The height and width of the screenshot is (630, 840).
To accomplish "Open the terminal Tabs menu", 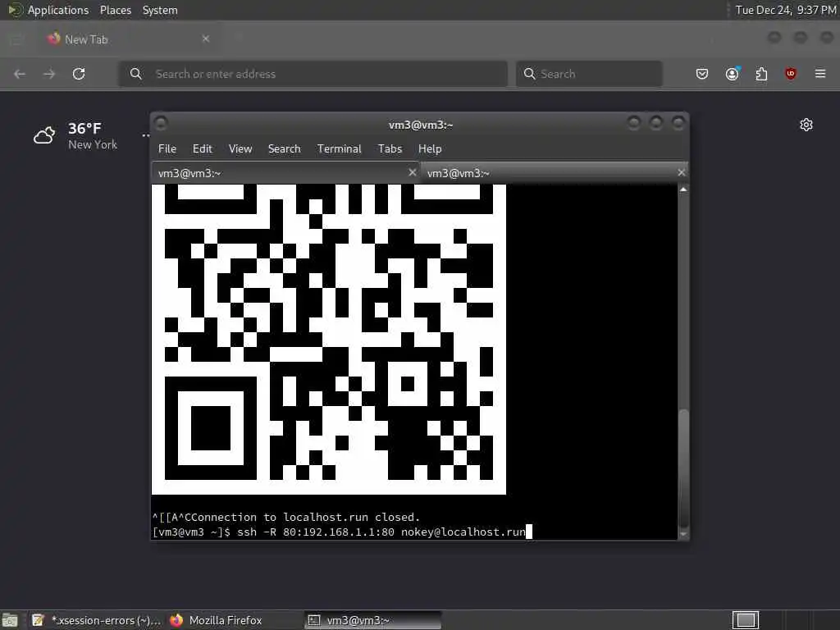I will click(390, 149).
